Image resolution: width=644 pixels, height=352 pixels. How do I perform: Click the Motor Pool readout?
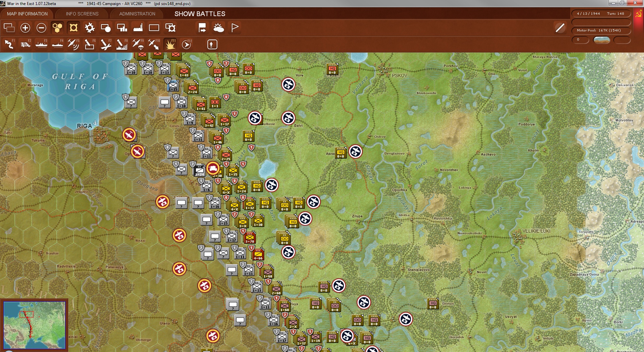pos(600,31)
